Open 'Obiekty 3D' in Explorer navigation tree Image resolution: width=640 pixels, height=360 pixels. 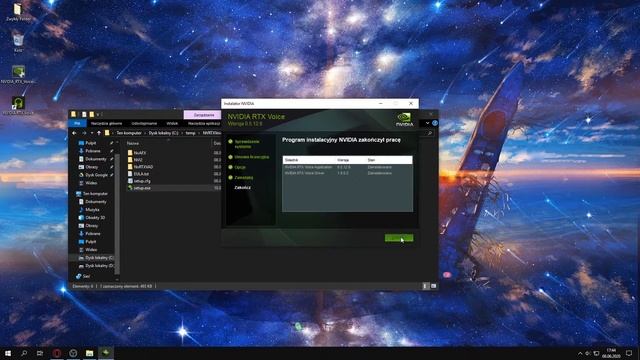point(95,218)
